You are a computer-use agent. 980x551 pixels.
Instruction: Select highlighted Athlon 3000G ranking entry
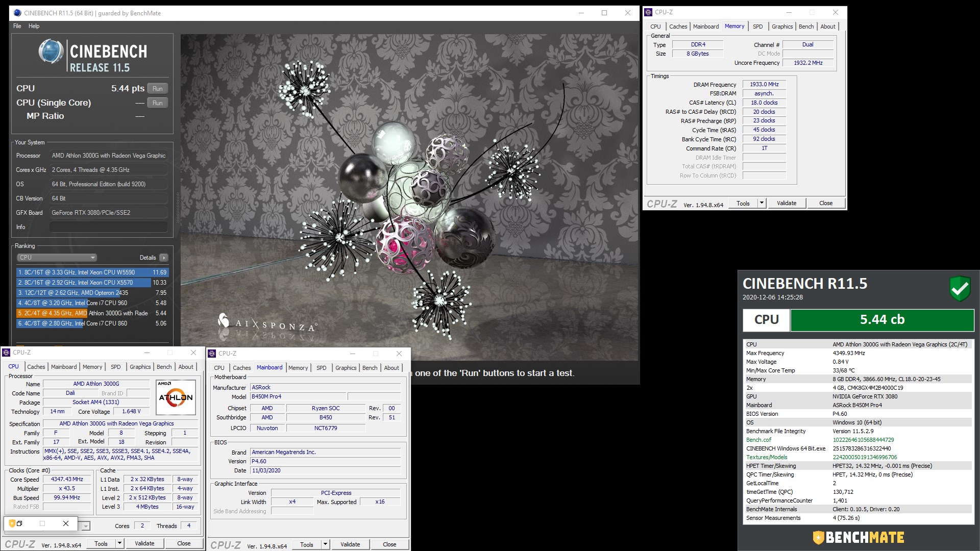(92, 313)
